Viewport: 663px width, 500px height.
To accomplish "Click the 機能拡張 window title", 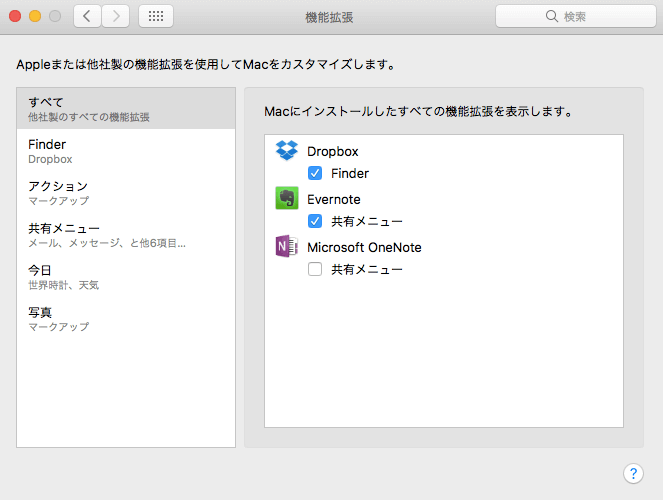I will pos(329,17).
